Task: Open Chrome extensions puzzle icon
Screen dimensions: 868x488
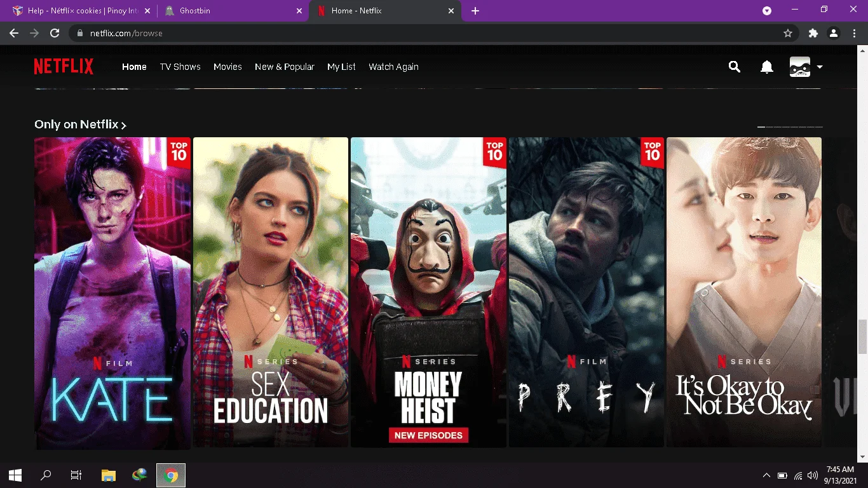Action: coord(813,33)
